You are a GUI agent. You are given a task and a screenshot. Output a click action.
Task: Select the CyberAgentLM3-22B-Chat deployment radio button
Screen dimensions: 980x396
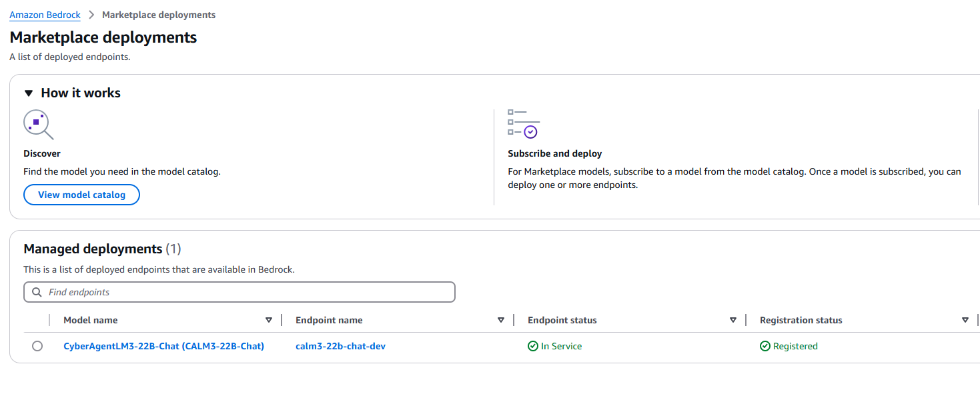pos(37,346)
